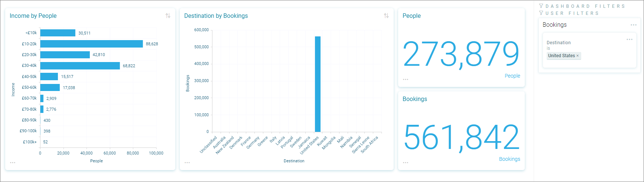Viewport: 644px width, 182px height.
Task: Open ellipsis menu in Bookings number tile
Action: (406, 163)
